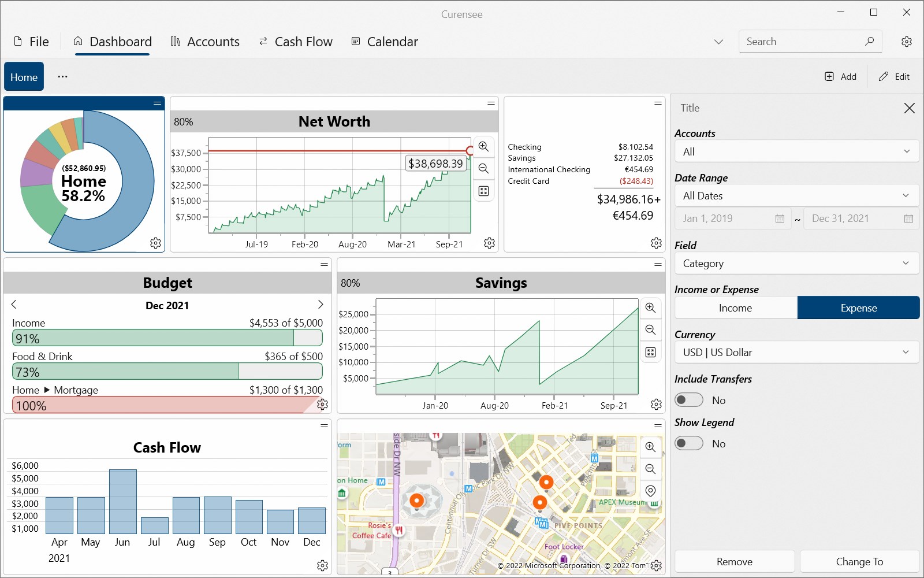924x578 pixels.
Task: Expand the ribbon chevron beside search
Action: coord(718,42)
